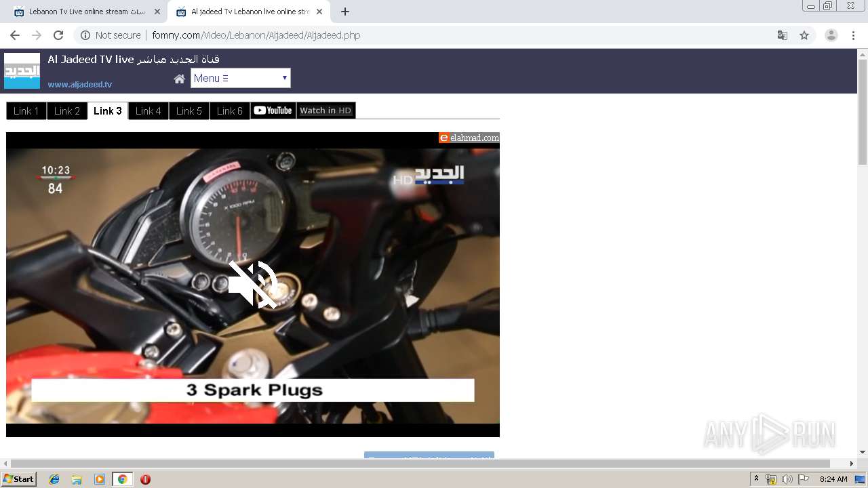
Task: Click the volume speaker tray icon
Action: [x=787, y=479]
